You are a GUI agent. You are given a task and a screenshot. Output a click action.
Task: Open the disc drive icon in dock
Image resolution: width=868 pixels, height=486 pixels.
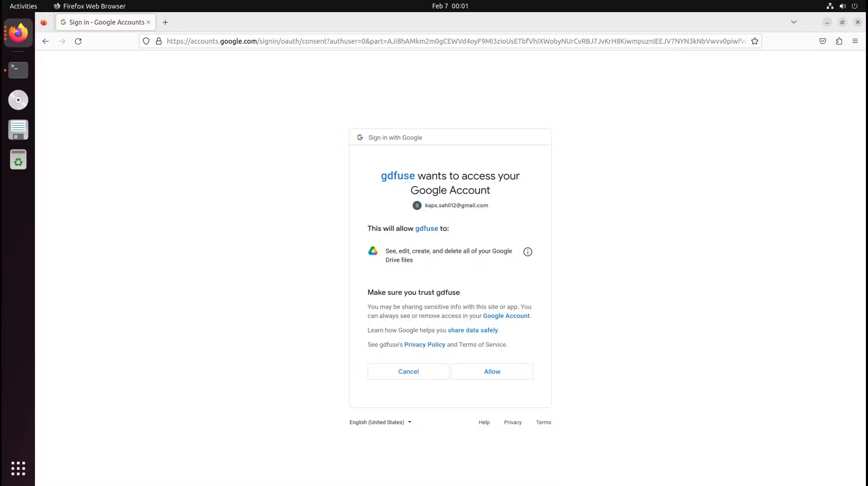(x=19, y=100)
